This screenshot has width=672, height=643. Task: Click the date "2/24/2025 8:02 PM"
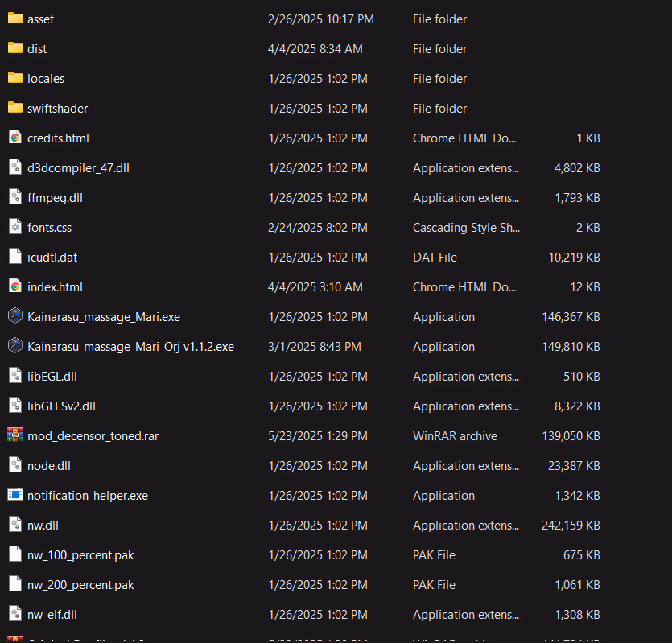[x=318, y=228]
